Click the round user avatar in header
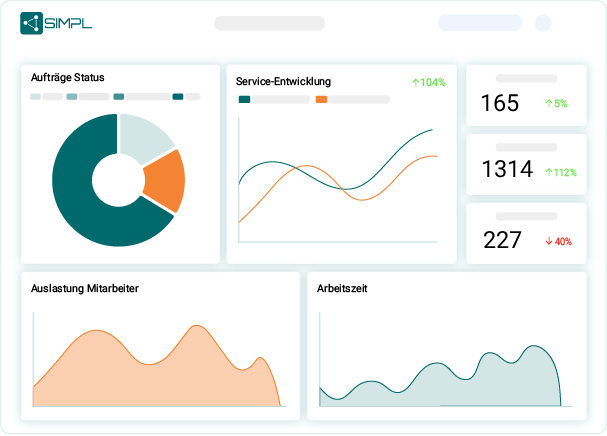 coord(543,23)
